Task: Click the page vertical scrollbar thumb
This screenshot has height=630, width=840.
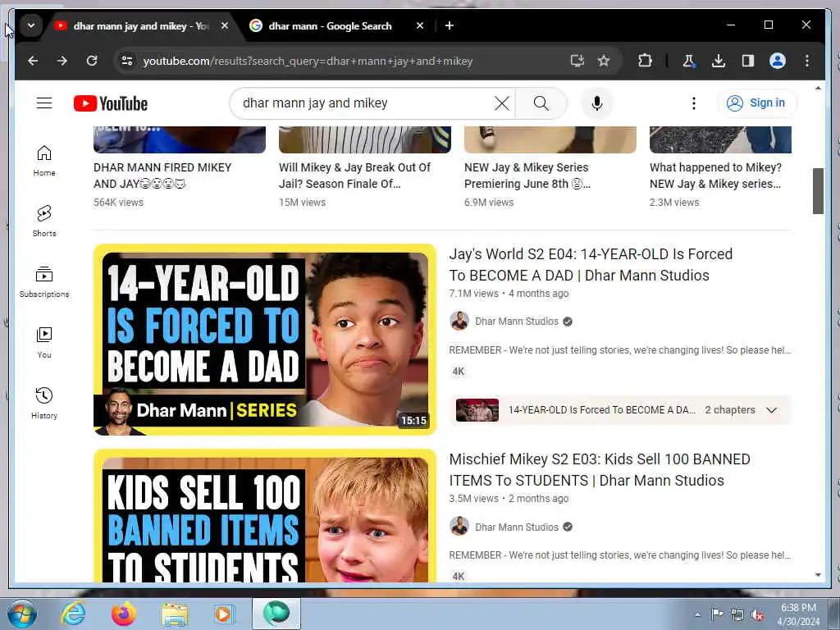Action: (818, 190)
